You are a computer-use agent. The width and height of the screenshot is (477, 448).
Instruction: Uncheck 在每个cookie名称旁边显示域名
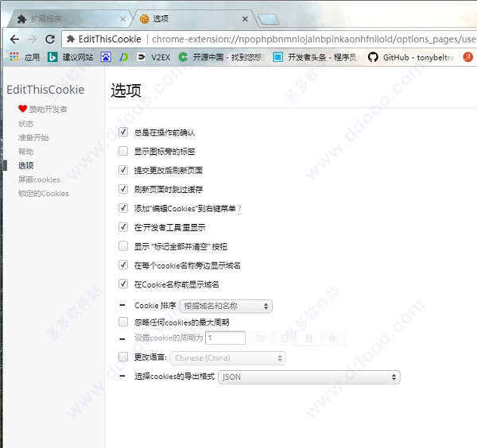tap(123, 265)
